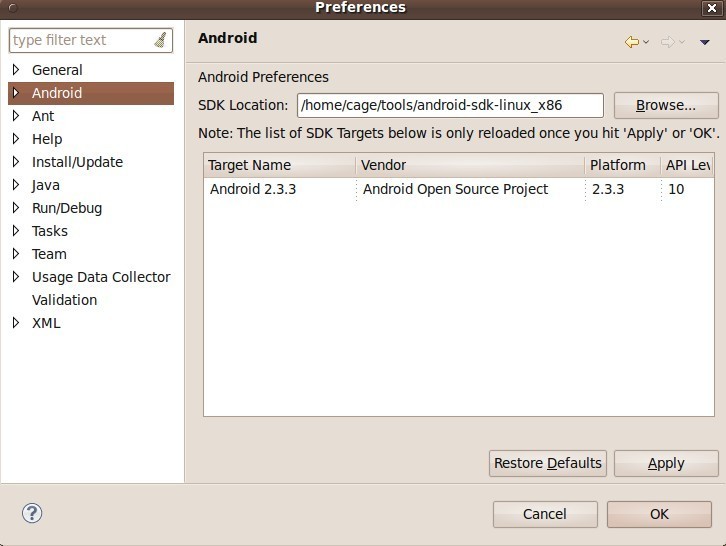Select Help preferences category
Image resolution: width=726 pixels, height=546 pixels.
click(47, 139)
